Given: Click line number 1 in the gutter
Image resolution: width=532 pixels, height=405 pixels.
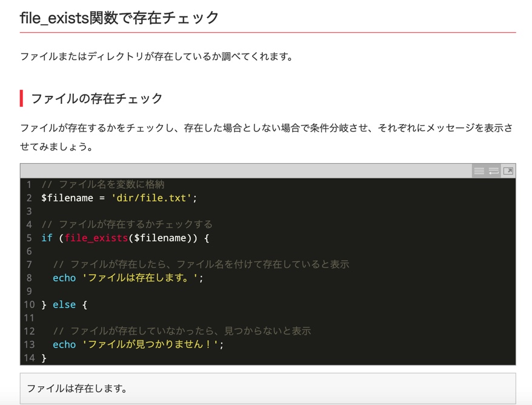Looking at the screenshot, I should point(28,184).
